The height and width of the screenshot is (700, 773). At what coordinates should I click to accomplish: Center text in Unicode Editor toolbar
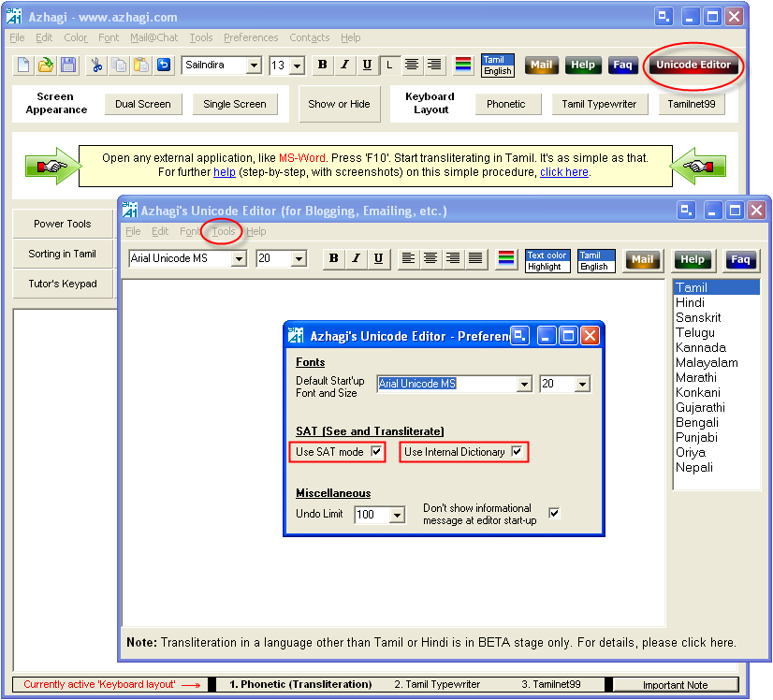pyautogui.click(x=430, y=259)
